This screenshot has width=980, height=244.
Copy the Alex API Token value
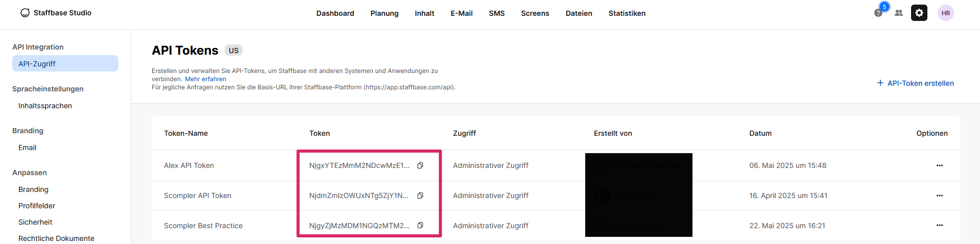(x=420, y=165)
